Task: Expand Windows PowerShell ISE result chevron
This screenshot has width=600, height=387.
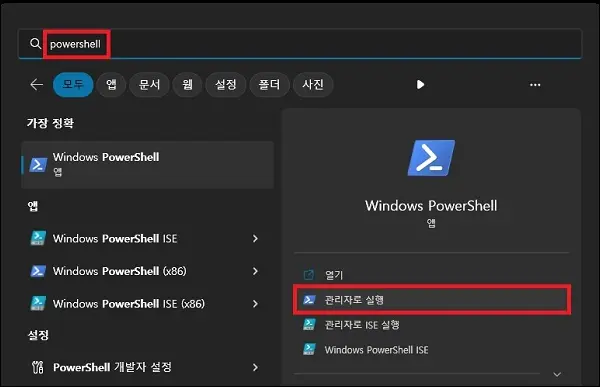Action: (255, 238)
